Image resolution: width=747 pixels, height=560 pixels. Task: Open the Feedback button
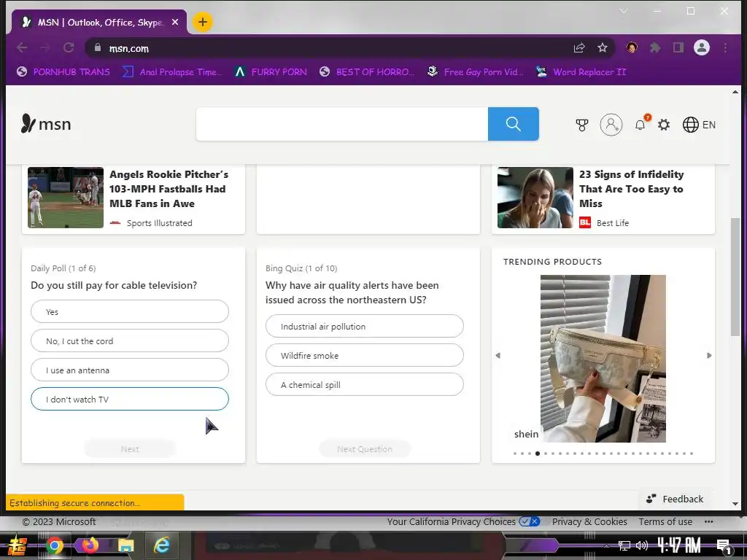click(675, 499)
